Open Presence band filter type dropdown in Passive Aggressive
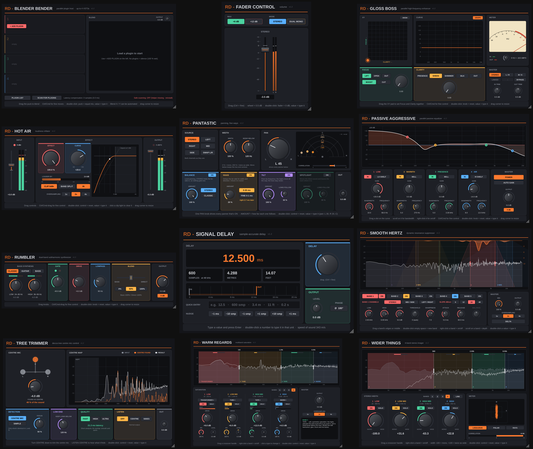Screen dimensions: 533x449 point(446,177)
